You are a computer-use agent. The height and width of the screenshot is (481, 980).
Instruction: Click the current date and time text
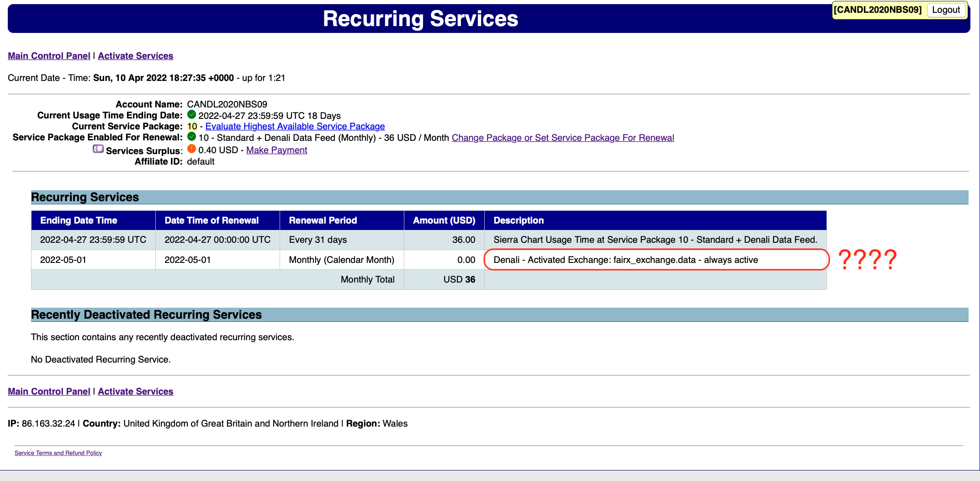click(x=164, y=78)
